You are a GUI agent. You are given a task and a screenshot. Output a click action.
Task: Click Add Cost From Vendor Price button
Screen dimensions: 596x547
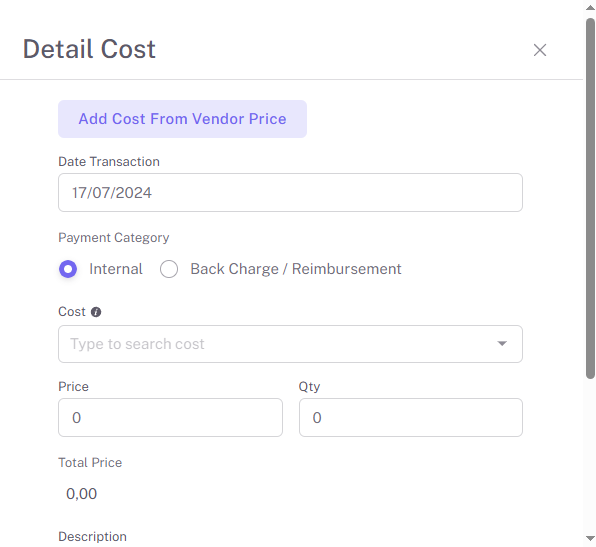coord(182,119)
